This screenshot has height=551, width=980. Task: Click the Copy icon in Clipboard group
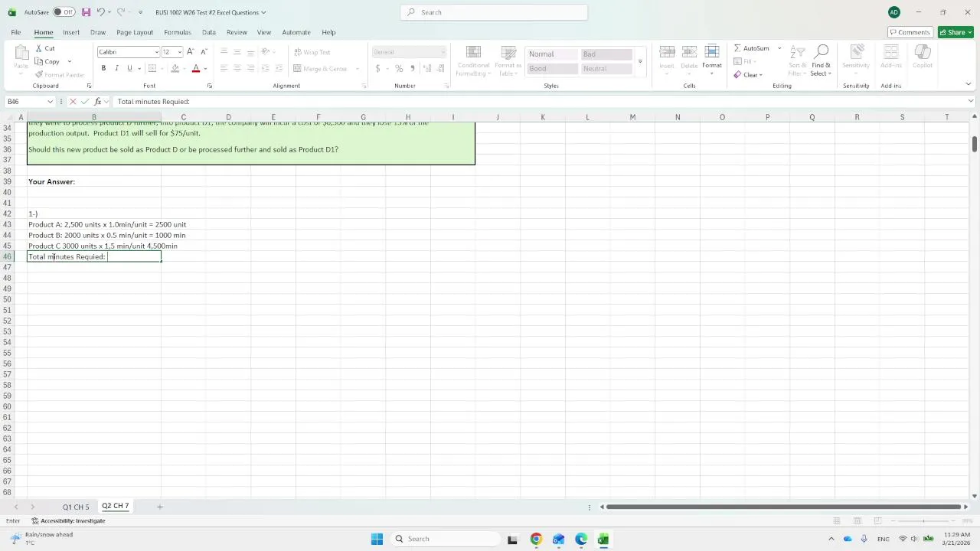pos(38,61)
